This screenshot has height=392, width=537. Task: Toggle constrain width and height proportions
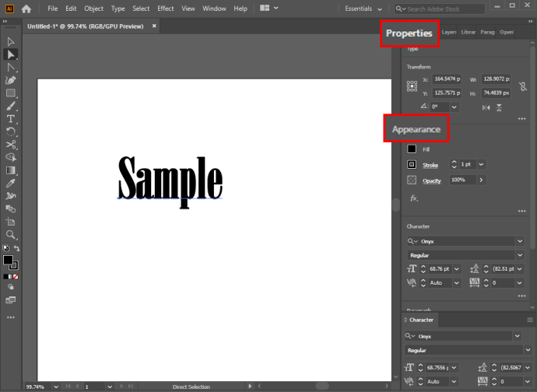click(x=522, y=86)
